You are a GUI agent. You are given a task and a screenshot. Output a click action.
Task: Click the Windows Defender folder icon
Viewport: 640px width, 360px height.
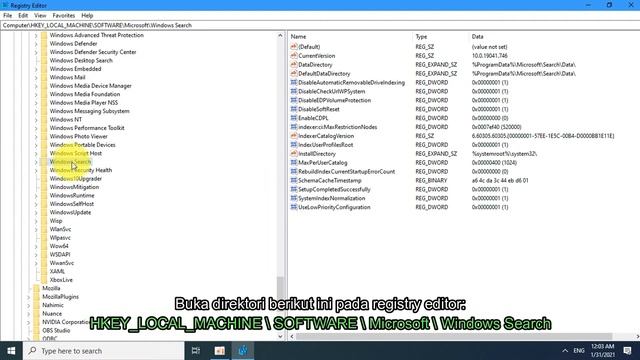[x=44, y=44]
